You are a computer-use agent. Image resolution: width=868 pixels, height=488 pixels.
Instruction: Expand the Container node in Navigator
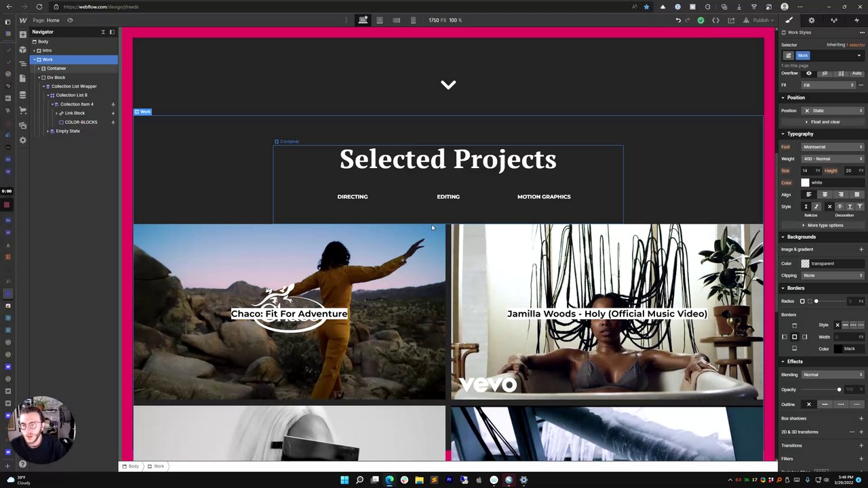39,68
